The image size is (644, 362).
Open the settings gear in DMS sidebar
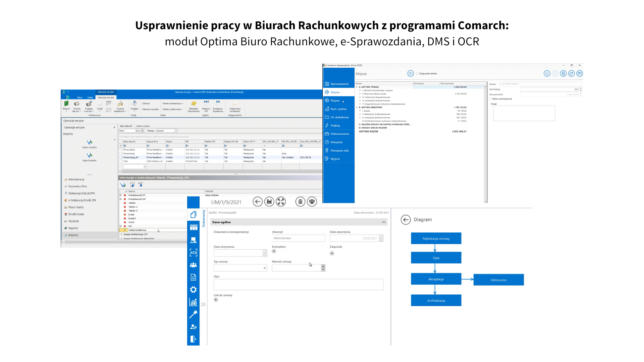click(194, 290)
